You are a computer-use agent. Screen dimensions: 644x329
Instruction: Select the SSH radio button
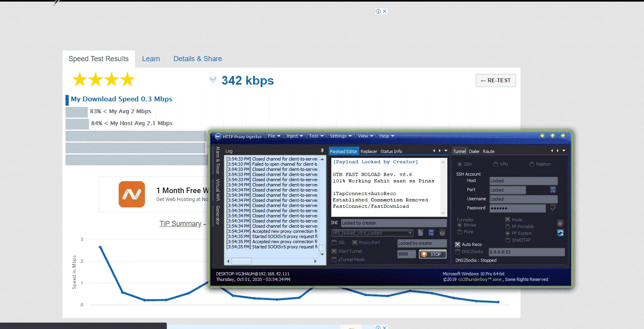pos(459,164)
